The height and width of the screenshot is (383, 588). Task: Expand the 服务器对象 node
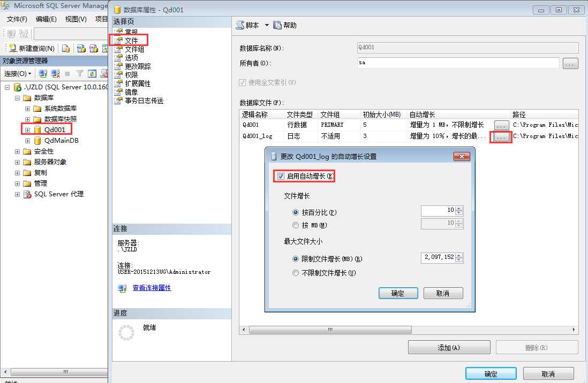click(x=17, y=162)
